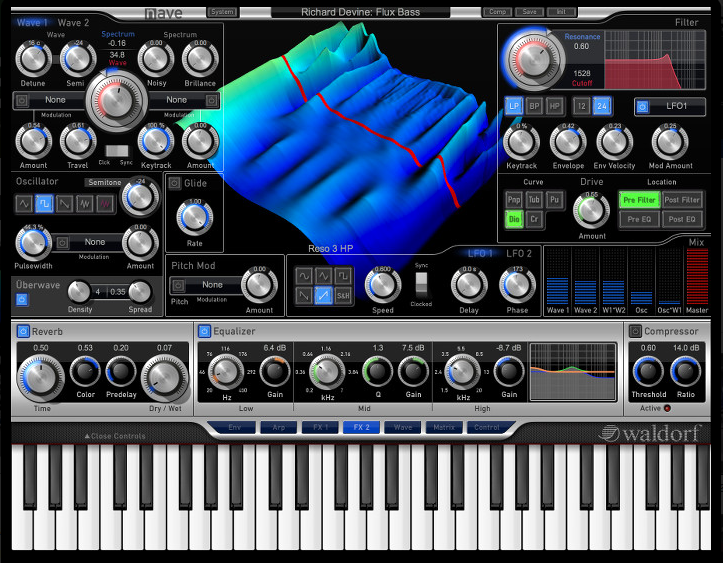Select the S&H LFO waveform

[x=343, y=296]
